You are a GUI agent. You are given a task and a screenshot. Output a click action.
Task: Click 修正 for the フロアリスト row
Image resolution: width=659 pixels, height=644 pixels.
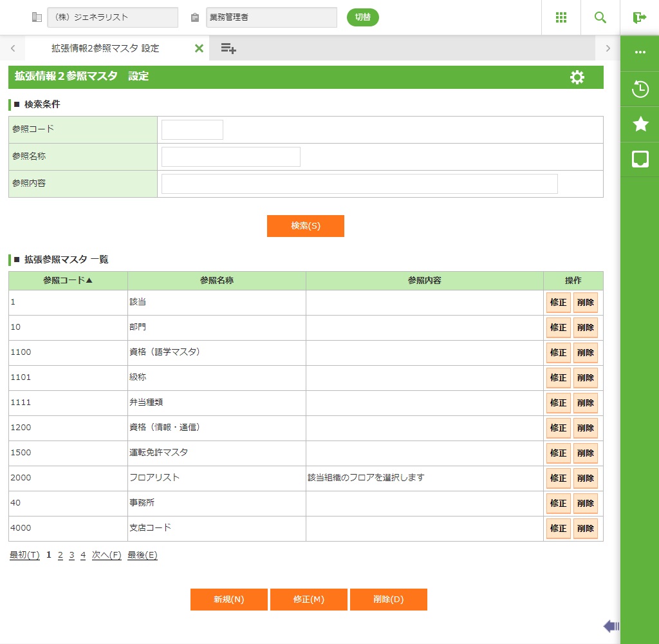558,478
